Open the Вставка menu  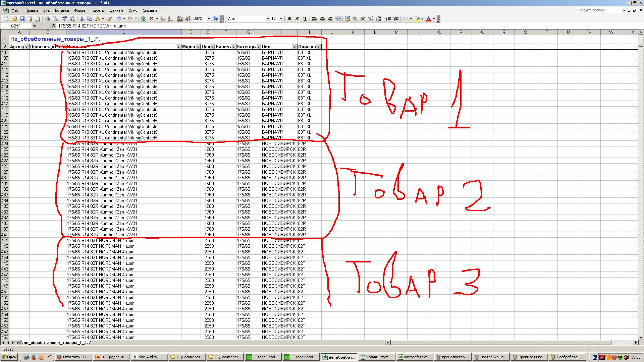click(x=62, y=10)
